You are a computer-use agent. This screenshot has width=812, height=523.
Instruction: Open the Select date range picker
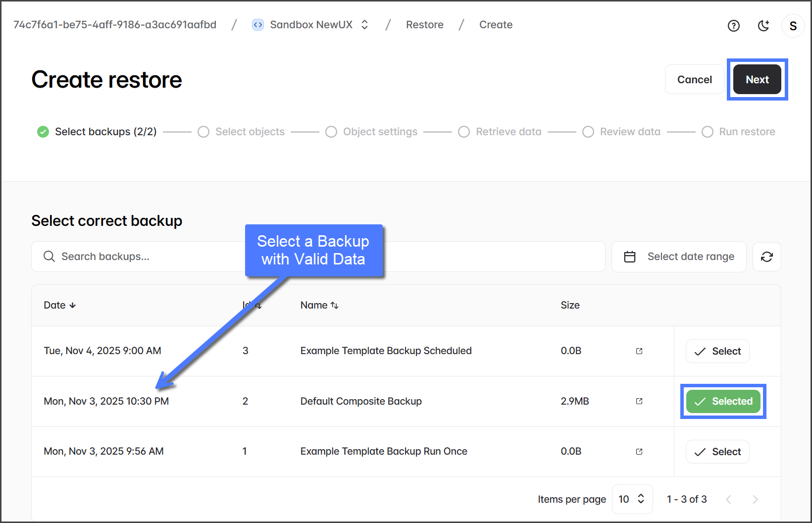click(679, 257)
